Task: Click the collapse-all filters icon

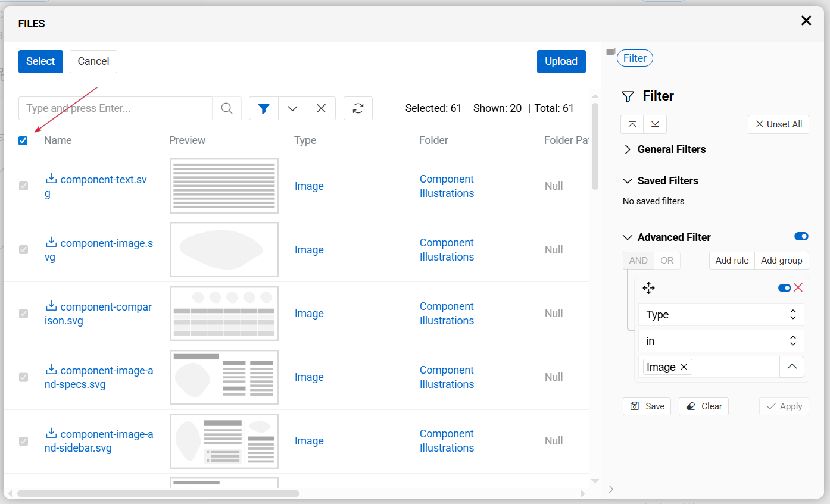Action: point(632,124)
